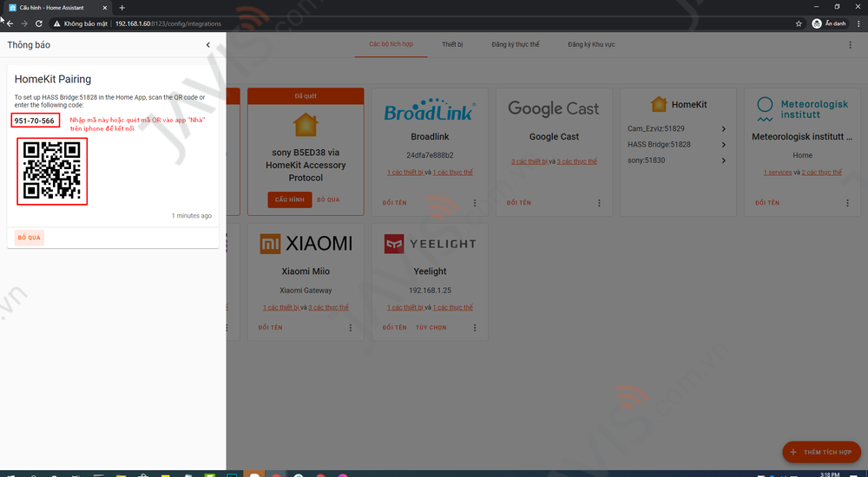Click CẤU HÌNH on the sony B5ED38 card

pyautogui.click(x=290, y=199)
